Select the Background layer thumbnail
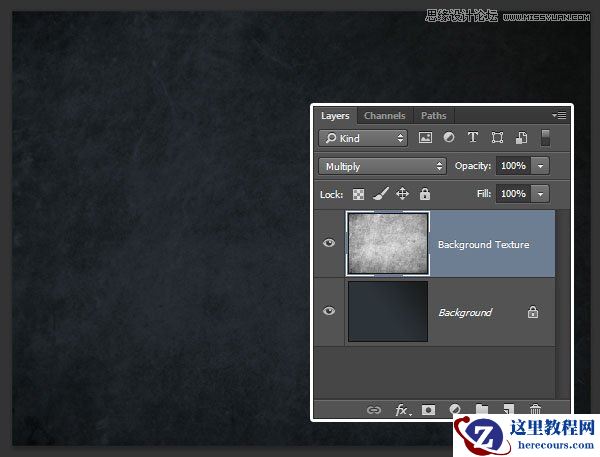 click(x=388, y=311)
